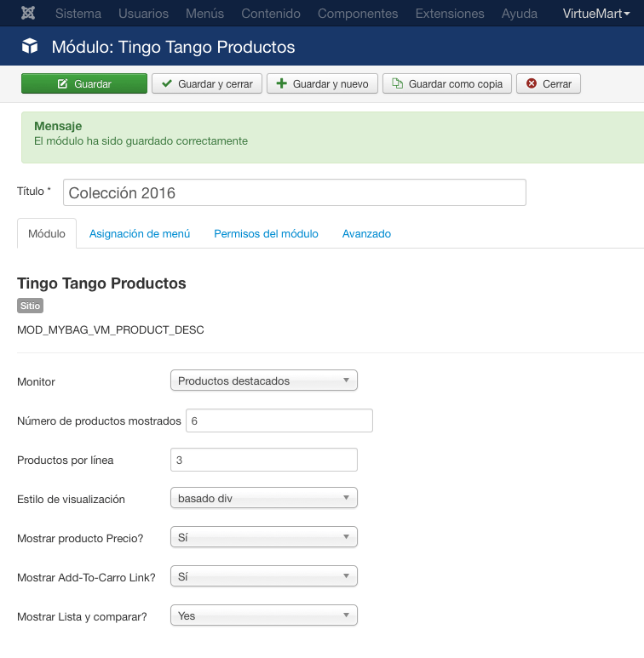Click the Productos por línea label
This screenshot has height=658, width=644.
[65, 461]
